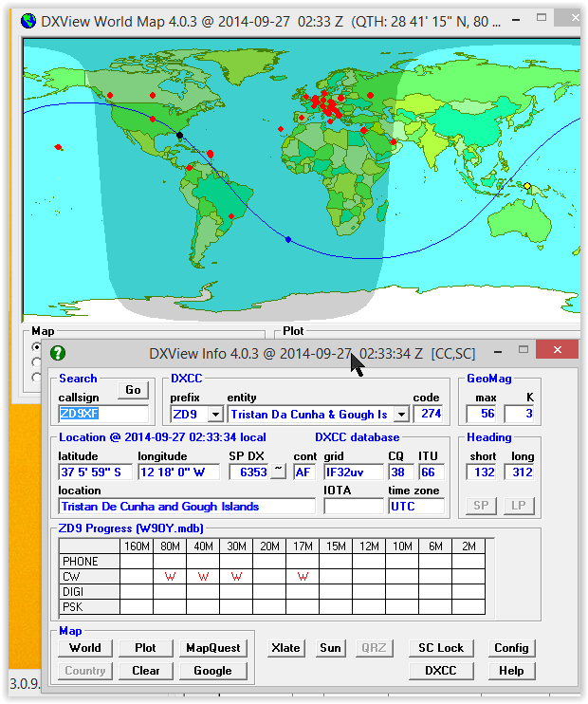Open the DXCC entity dropdown
The width and height of the screenshot is (588, 704).
pyautogui.click(x=402, y=414)
